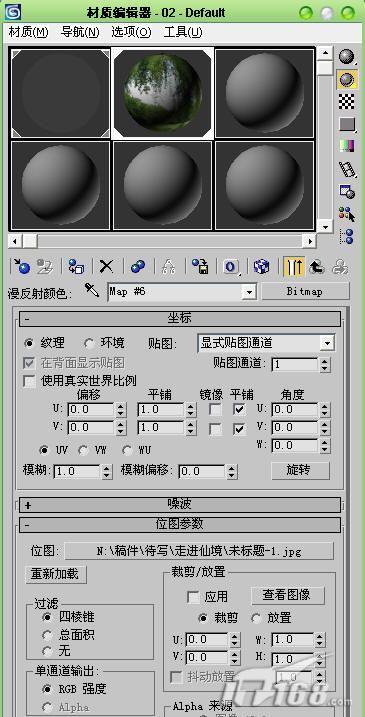Select the 环境 radio button
The height and width of the screenshot is (717, 365).
(x=89, y=342)
